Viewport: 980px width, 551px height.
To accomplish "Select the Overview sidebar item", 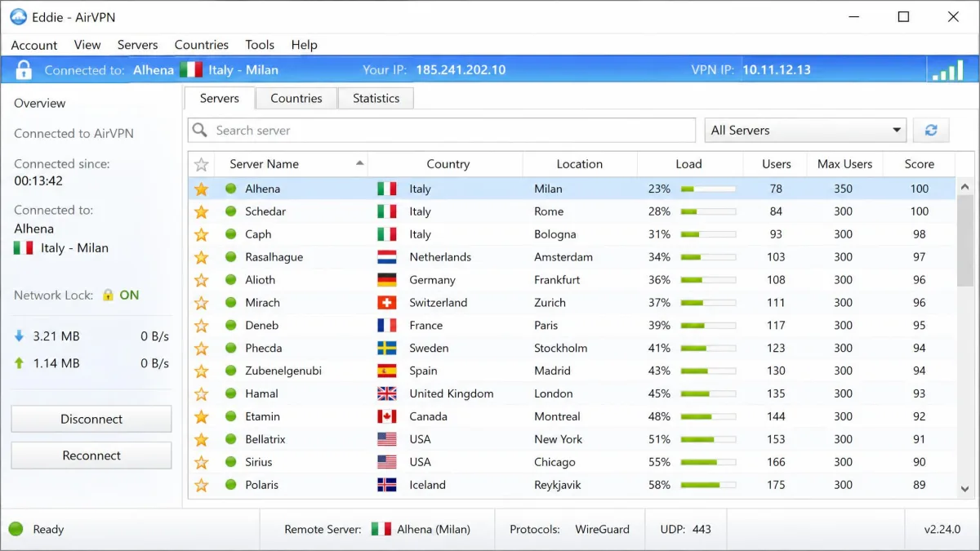I will (39, 103).
